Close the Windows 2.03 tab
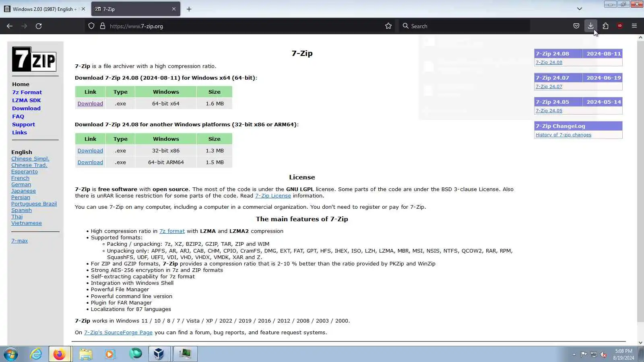Screen dimensions: 644x362 coord(83,9)
